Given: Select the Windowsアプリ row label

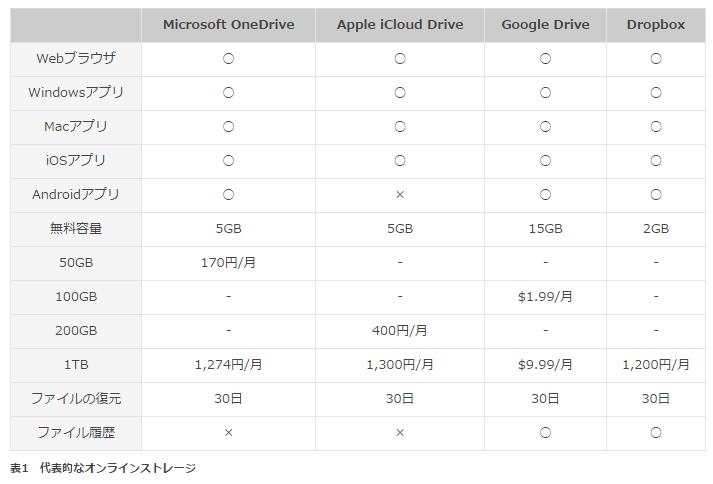Looking at the screenshot, I should [76, 92].
